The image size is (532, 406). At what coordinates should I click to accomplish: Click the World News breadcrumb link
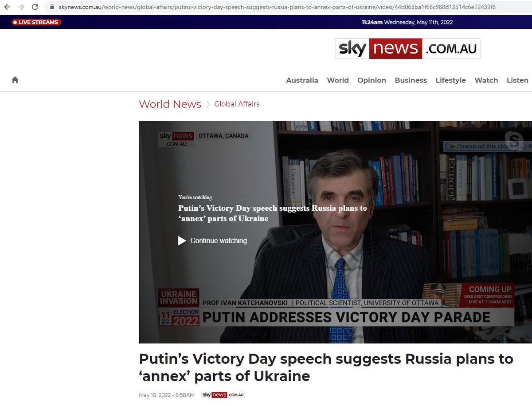point(170,104)
